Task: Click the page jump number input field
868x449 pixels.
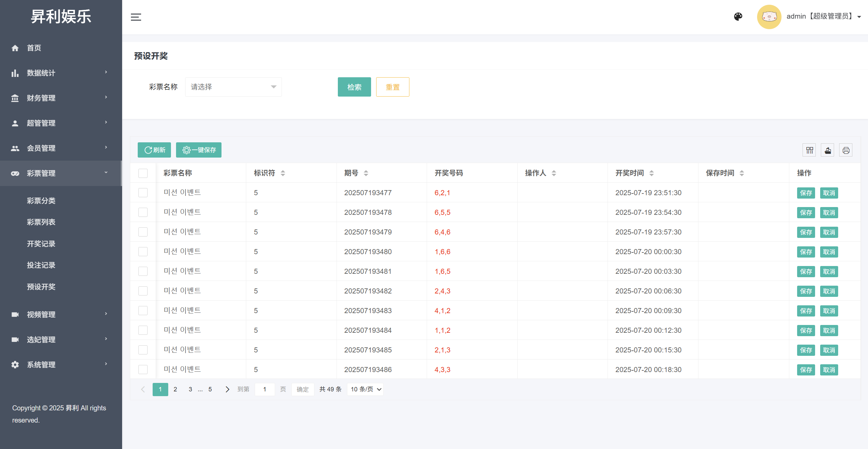Action: point(265,389)
